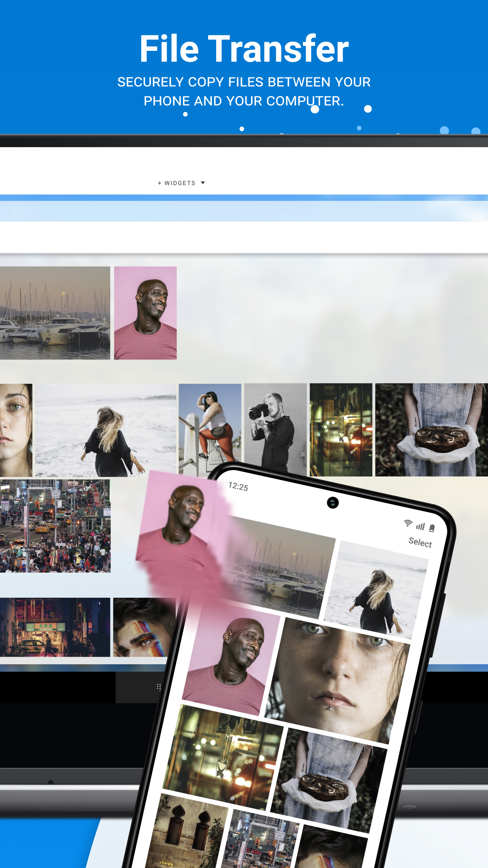Open marina boats photo on laptop

(x=55, y=313)
